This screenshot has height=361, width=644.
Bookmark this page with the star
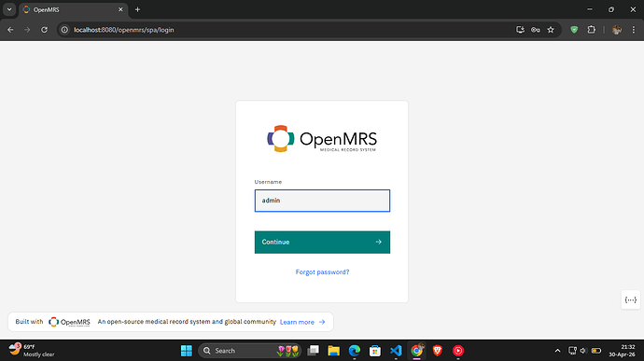551,30
